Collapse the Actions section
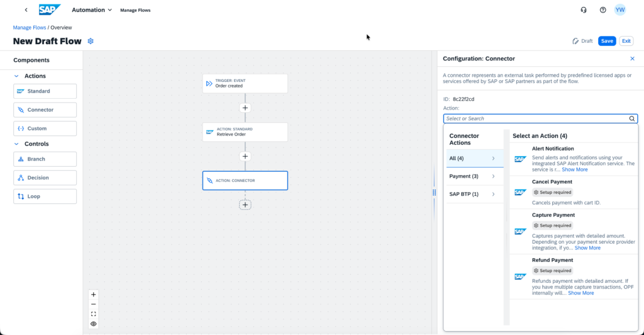This screenshot has width=644, height=335. (x=16, y=76)
